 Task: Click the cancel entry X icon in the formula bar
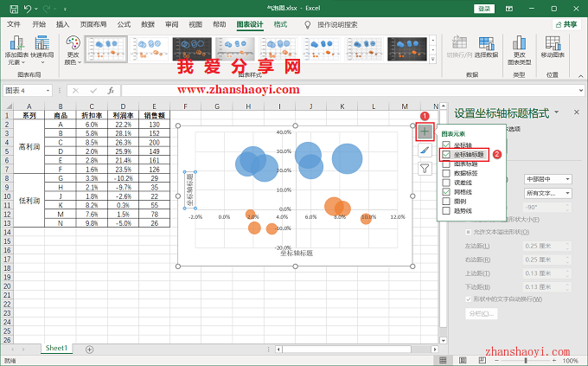[76, 91]
